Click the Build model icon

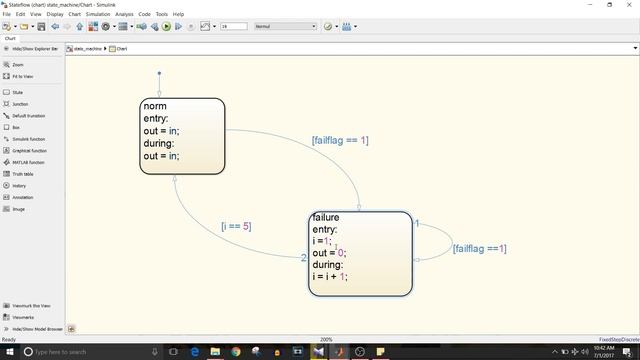click(347, 27)
